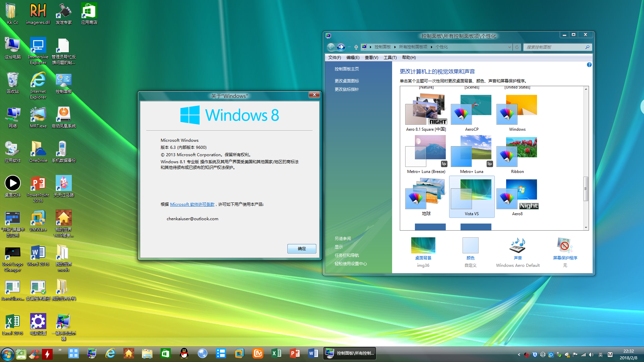The height and width of the screenshot is (362, 644).
Task: Expand the 控制面板 breadcrumb arrow
Action: pyautogui.click(x=395, y=47)
